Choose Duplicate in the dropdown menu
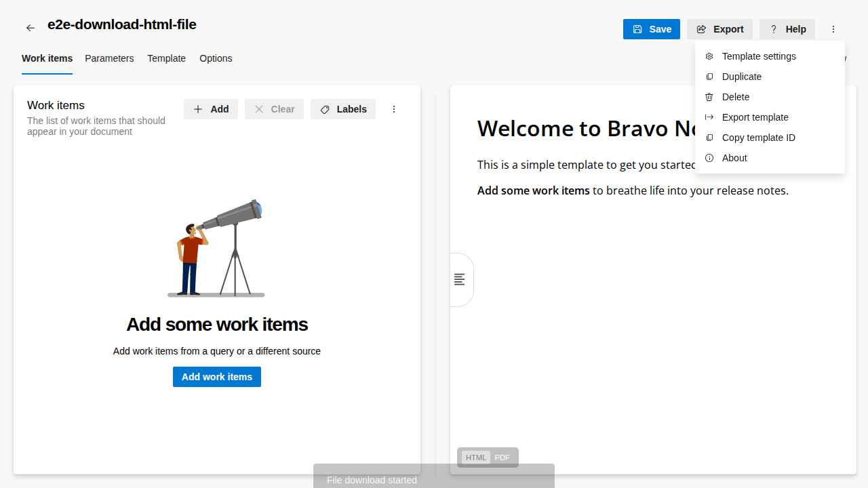Image resolution: width=868 pixels, height=488 pixels. (x=741, y=77)
